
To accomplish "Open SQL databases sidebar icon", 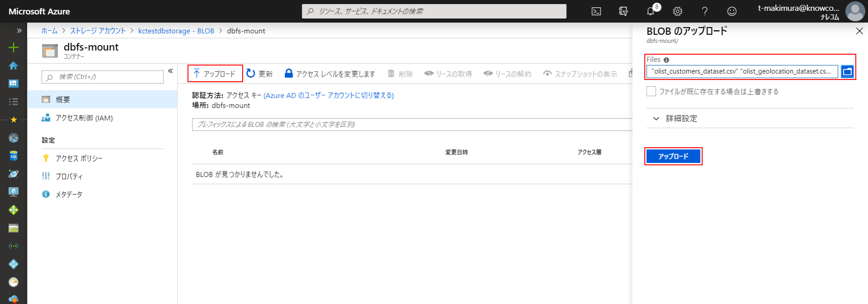I will tap(14, 156).
